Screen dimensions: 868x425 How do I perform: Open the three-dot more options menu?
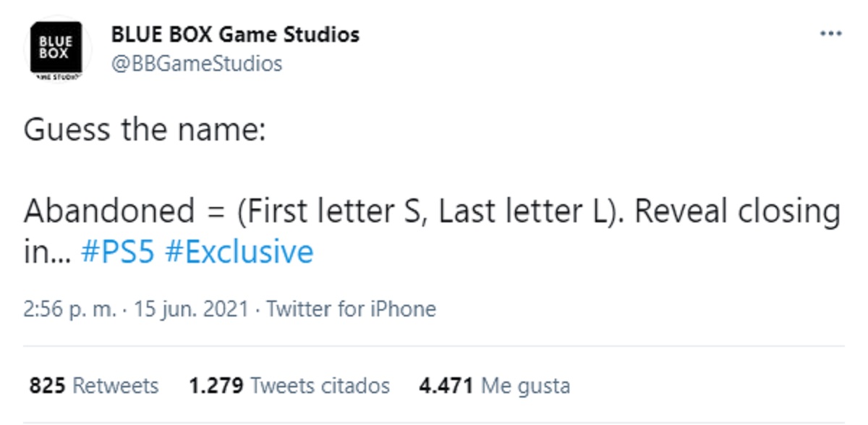(x=831, y=34)
